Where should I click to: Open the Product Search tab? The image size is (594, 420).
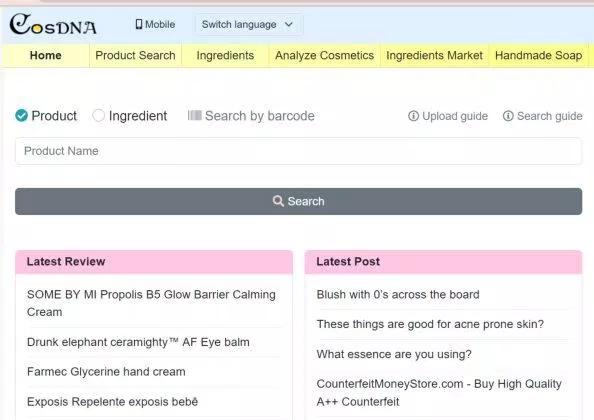(x=135, y=55)
